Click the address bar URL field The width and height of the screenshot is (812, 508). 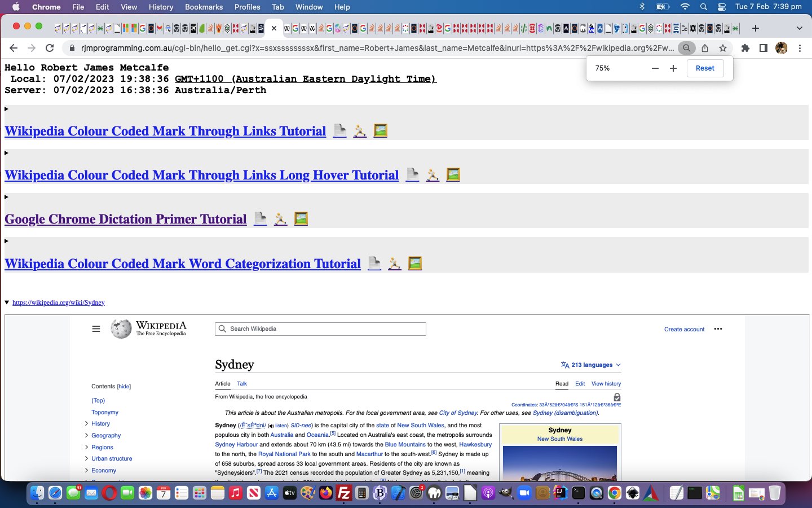pos(377,48)
